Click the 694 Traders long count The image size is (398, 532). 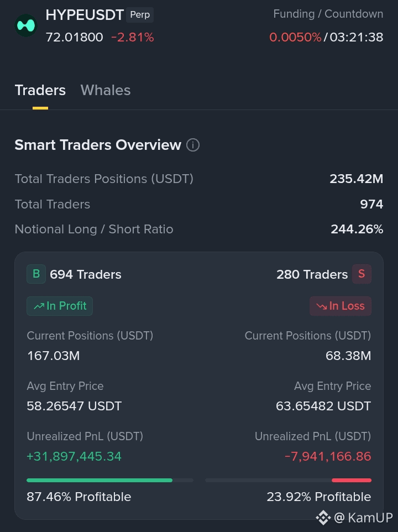click(x=86, y=274)
